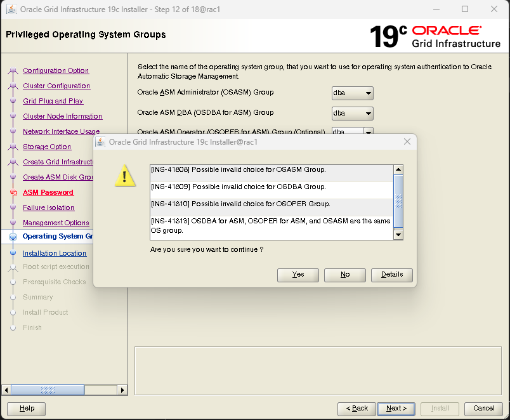
Task: Maximize the installer window
Action: 465,9
